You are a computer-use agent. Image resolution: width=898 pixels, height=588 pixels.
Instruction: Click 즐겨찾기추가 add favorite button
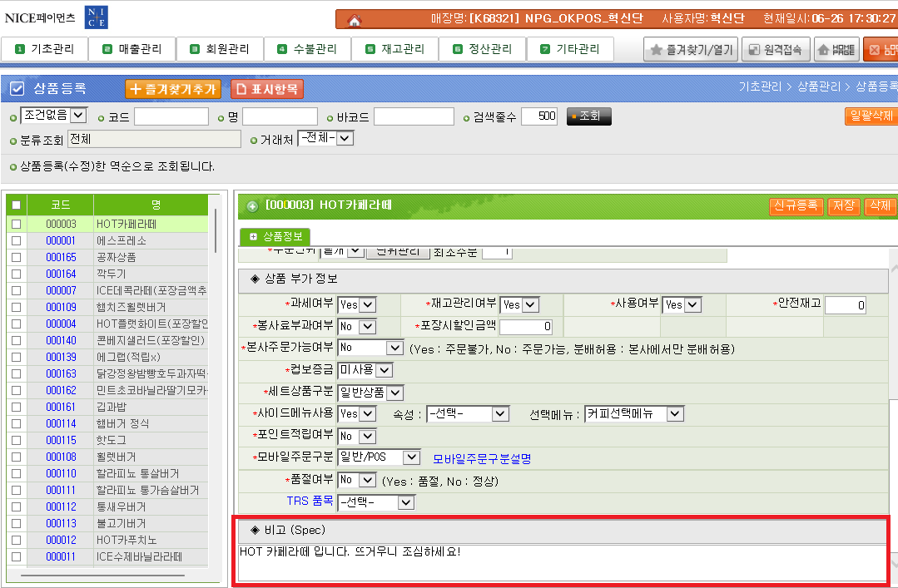coord(172,89)
